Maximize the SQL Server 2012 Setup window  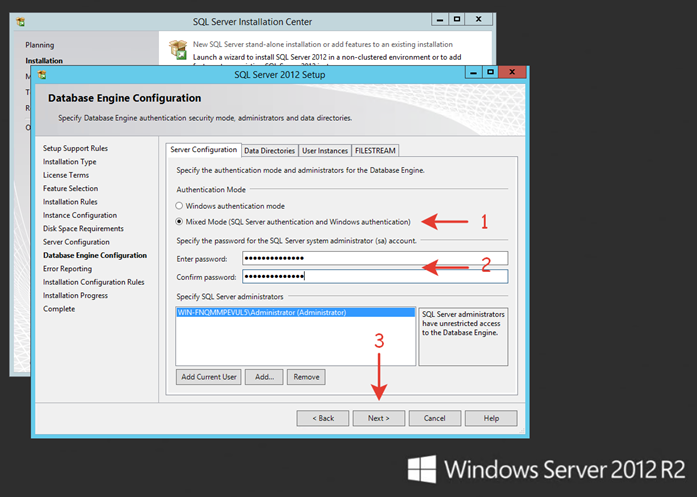pyautogui.click(x=490, y=72)
